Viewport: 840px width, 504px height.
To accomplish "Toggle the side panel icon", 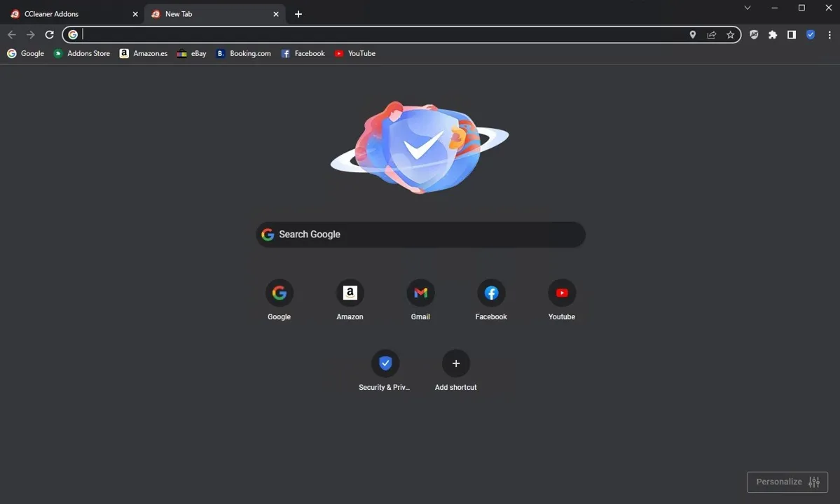I will [791, 35].
